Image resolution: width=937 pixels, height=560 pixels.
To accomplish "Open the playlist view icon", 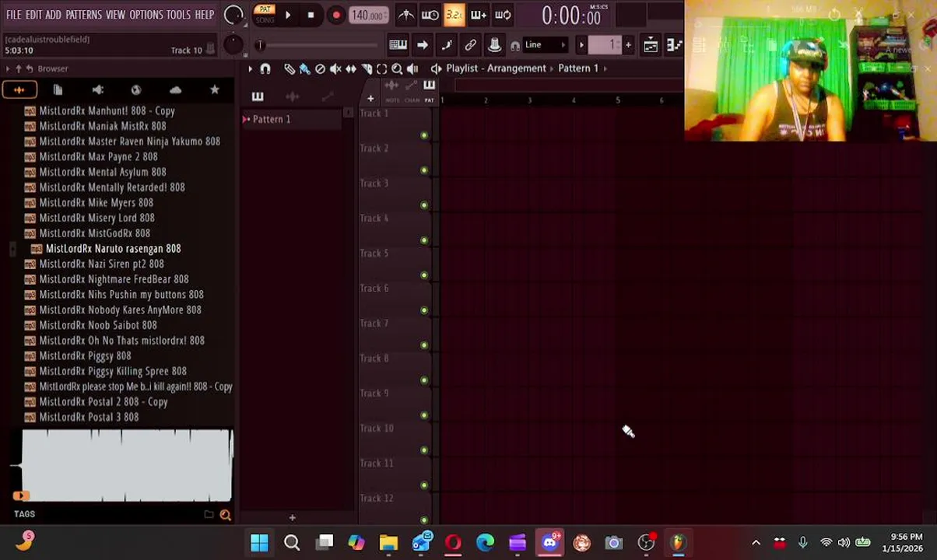I will tap(651, 45).
